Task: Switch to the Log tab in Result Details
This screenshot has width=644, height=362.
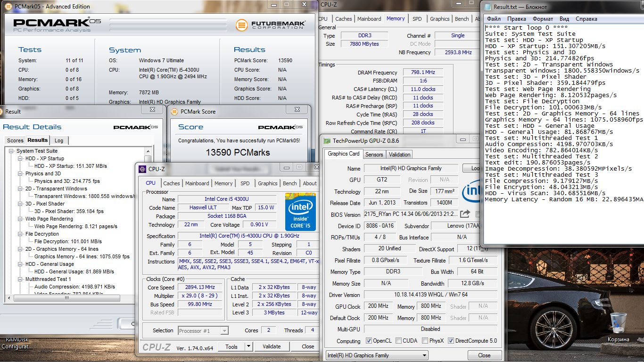Action: pos(59,140)
